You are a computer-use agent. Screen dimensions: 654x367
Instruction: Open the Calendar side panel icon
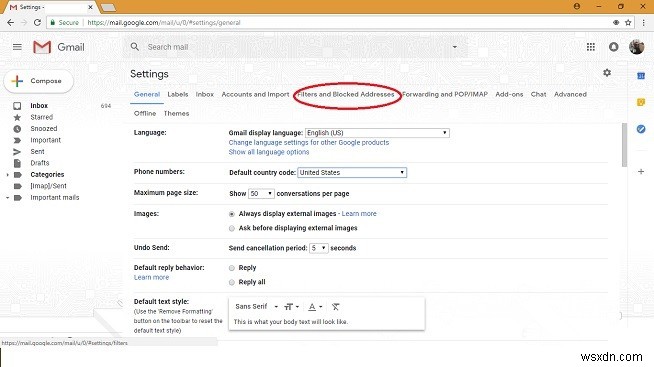(641, 76)
